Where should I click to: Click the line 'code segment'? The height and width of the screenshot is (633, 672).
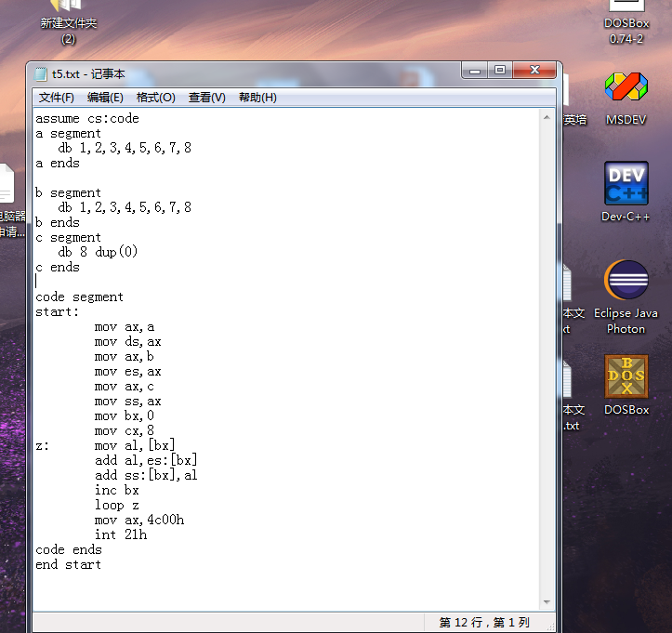tap(79, 297)
